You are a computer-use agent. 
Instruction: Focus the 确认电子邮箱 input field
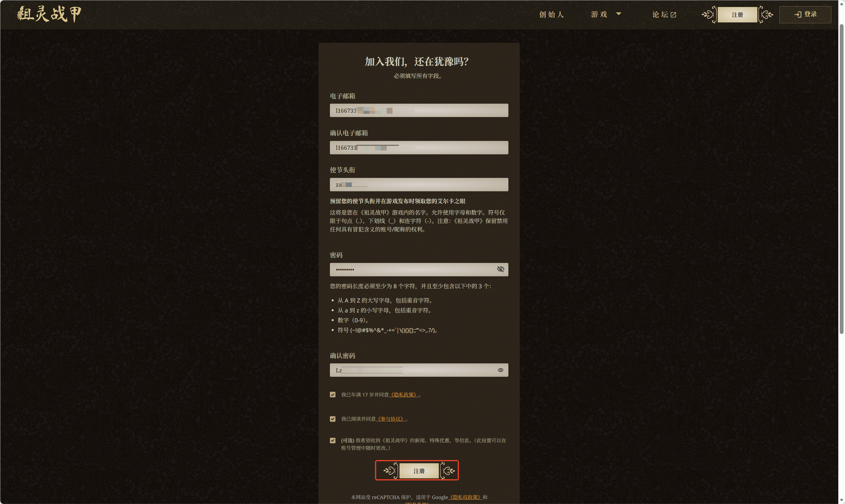point(419,148)
